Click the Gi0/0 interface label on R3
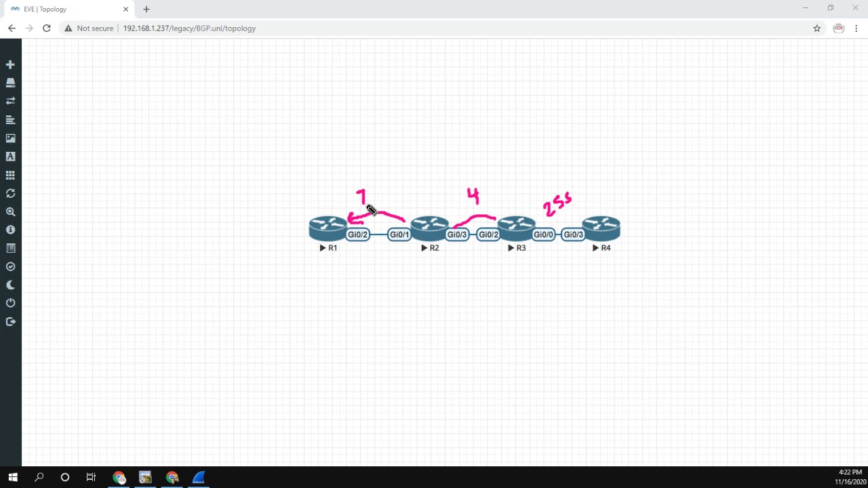Viewport: 868px width, 488px height. (543, 235)
